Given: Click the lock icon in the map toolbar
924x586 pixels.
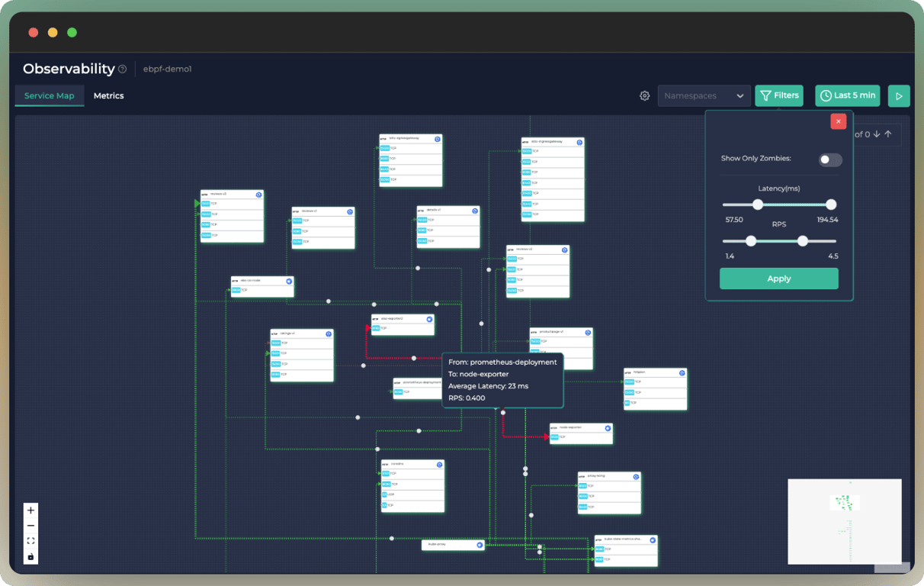Looking at the screenshot, I should (30, 557).
